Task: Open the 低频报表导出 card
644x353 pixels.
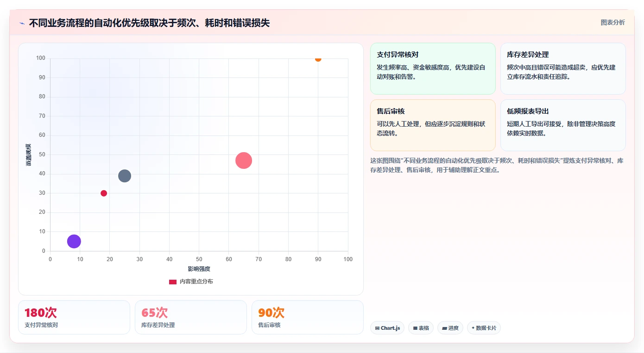Action: pos(563,125)
